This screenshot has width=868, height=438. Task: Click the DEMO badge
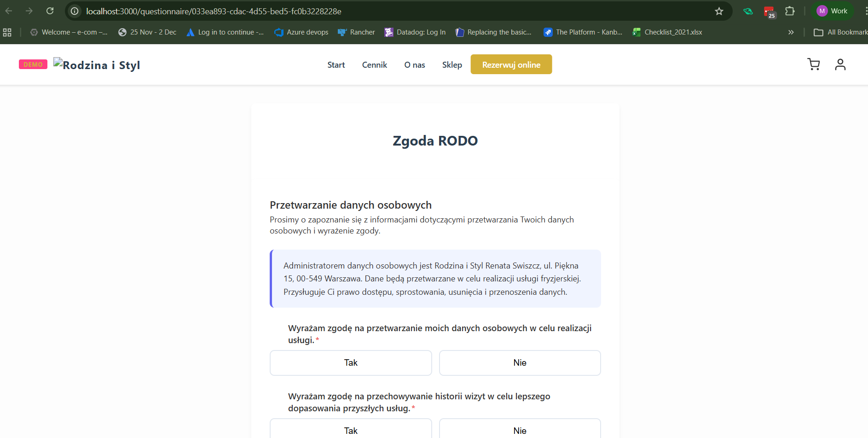pos(33,64)
